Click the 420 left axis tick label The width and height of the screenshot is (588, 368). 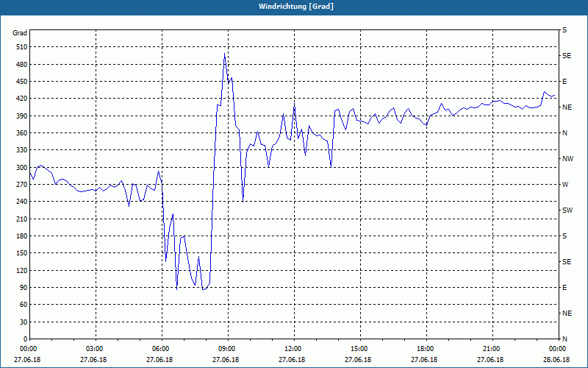21,99
